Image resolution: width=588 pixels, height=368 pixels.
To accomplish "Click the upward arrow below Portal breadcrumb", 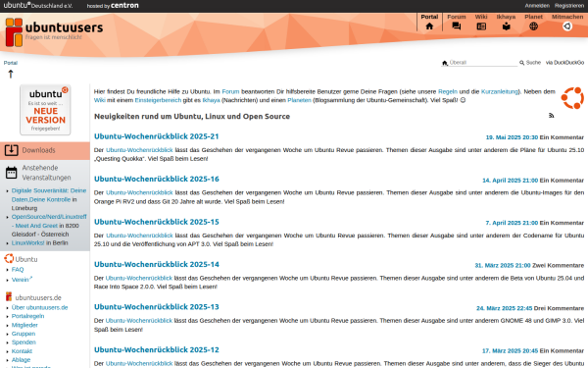I will [x=11, y=74].
